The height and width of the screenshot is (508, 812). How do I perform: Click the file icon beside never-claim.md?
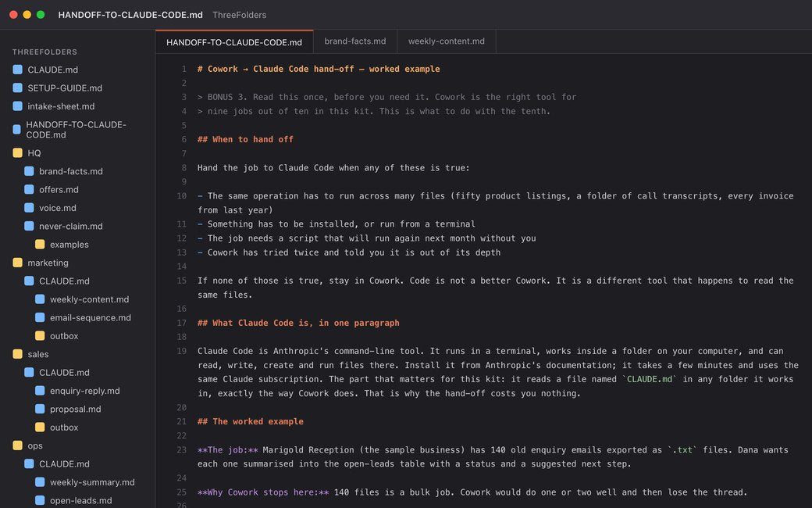pos(29,226)
